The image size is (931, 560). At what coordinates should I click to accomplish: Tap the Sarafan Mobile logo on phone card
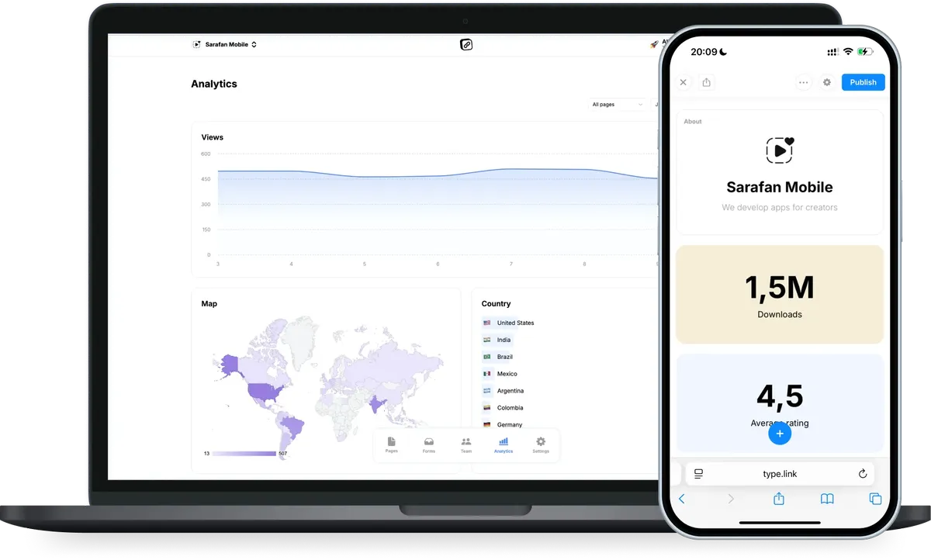click(x=780, y=150)
